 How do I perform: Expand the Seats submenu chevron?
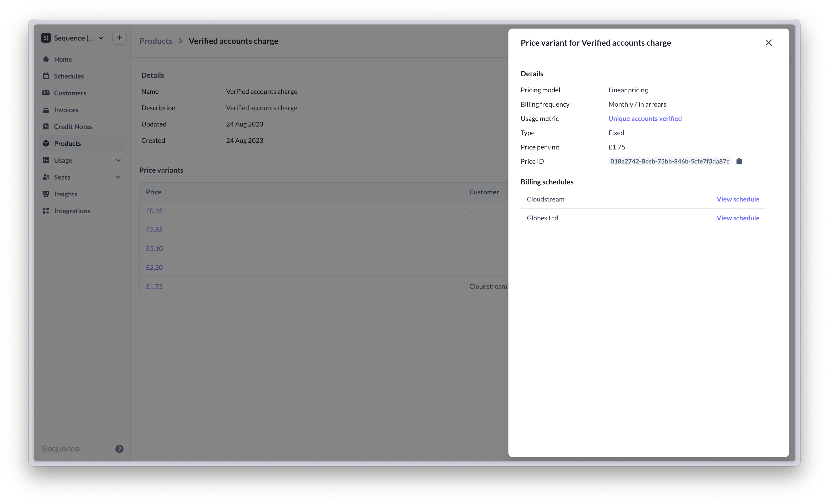118,177
